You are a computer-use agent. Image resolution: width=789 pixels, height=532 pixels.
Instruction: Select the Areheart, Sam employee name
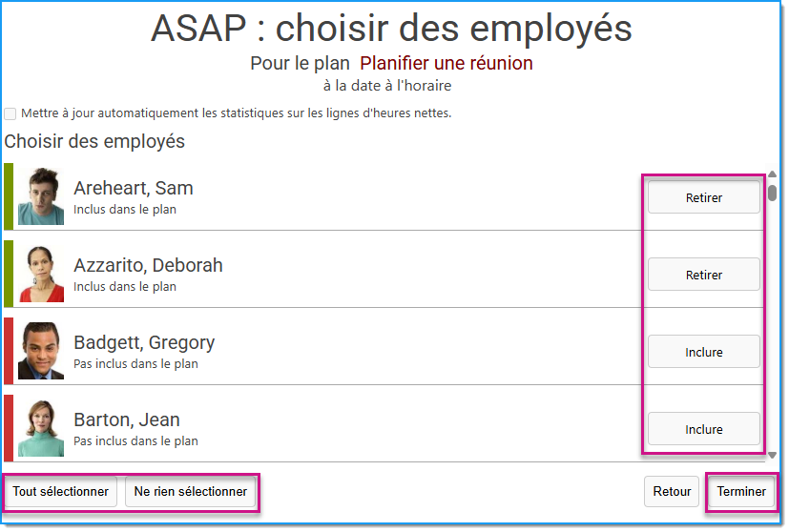pos(134,188)
